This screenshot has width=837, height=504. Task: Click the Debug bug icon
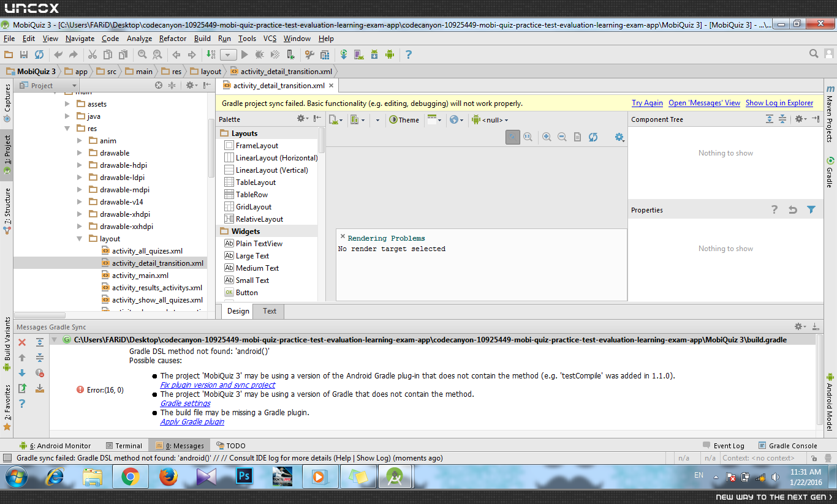(259, 55)
